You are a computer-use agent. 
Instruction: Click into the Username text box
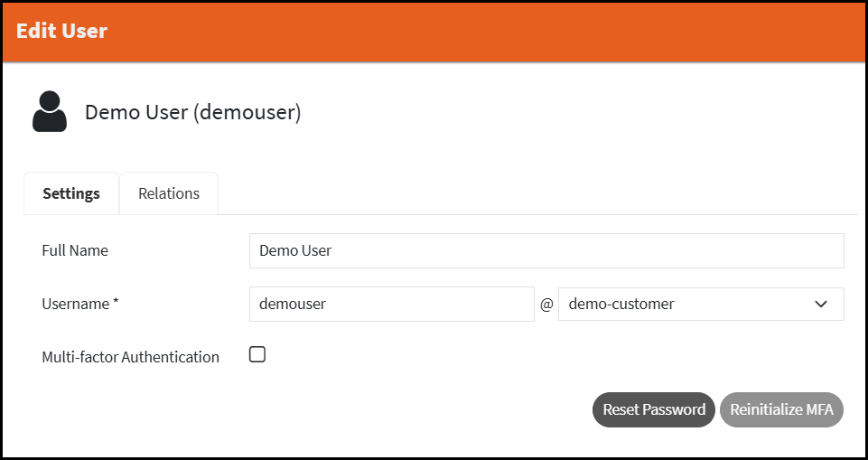coord(391,304)
